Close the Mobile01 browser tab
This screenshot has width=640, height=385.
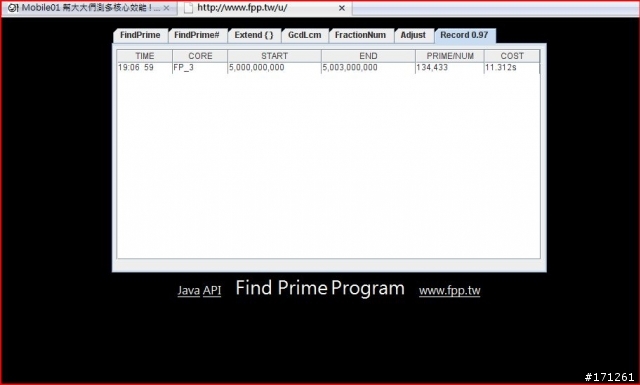pyautogui.click(x=167, y=8)
